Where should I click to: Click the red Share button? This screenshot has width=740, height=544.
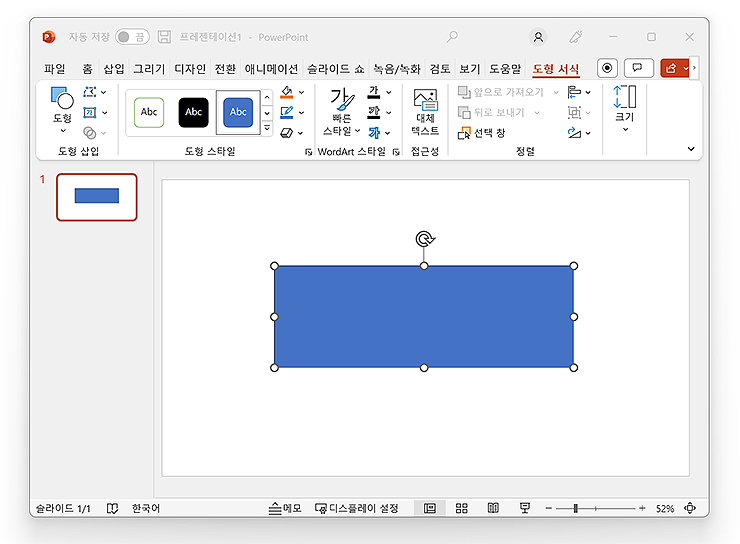click(676, 68)
